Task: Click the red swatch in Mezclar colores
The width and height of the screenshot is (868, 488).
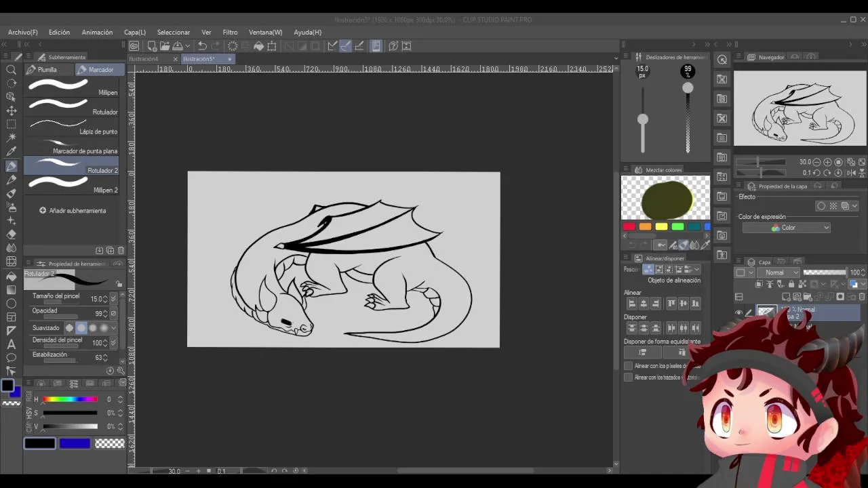Action: [x=629, y=227]
